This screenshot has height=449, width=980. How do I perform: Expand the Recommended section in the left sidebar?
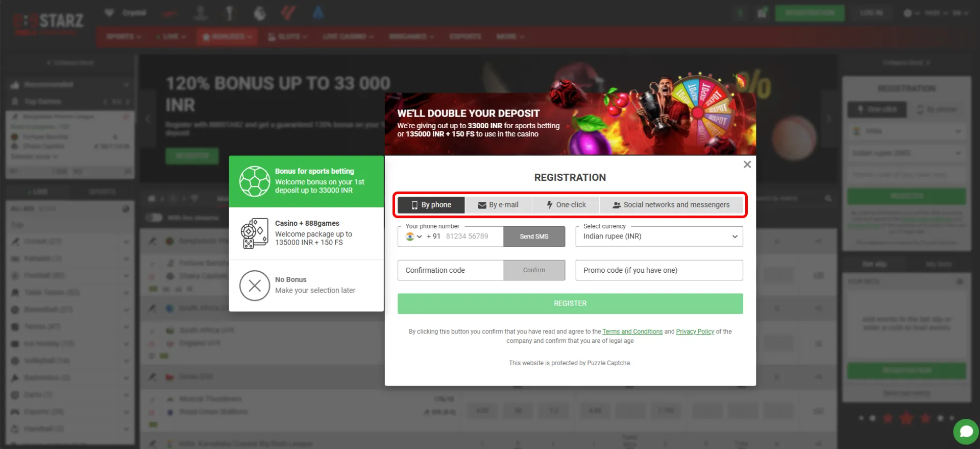70,85
